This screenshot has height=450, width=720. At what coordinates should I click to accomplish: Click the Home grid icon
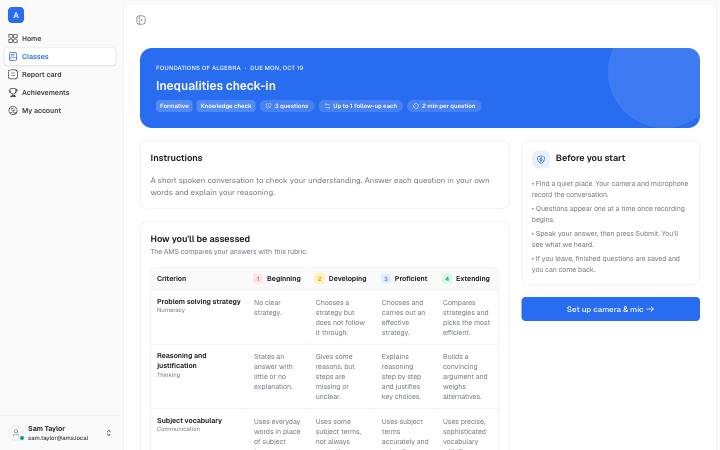click(13, 39)
